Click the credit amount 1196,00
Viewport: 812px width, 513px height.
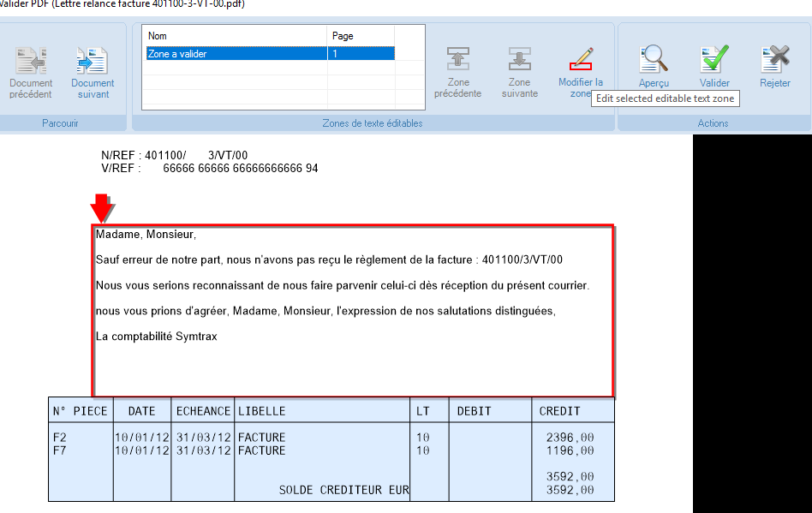[570, 450]
